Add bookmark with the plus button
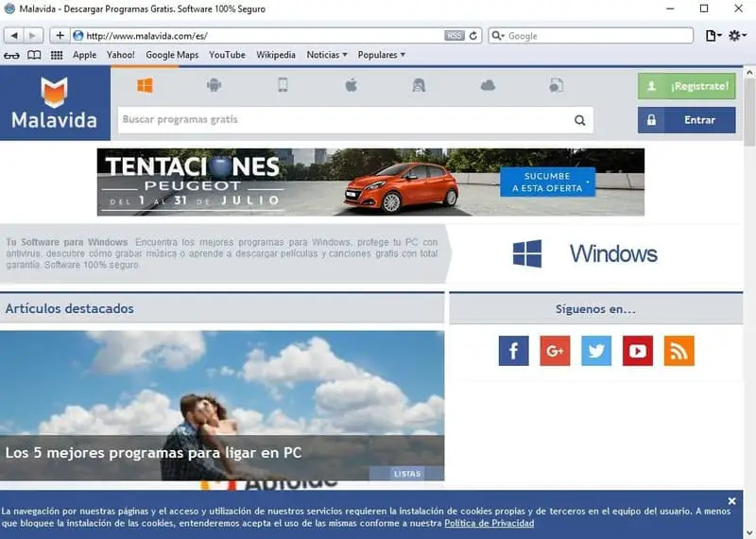The image size is (756, 539). (60, 36)
